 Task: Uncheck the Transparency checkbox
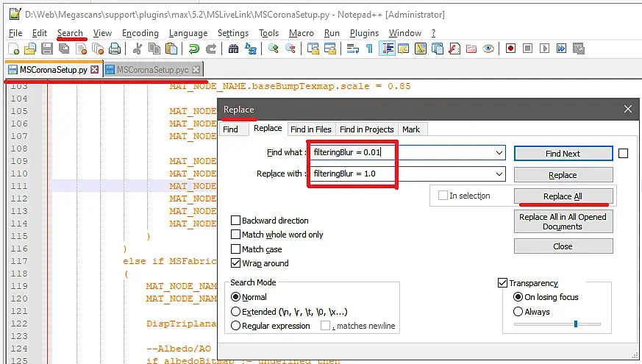(x=502, y=283)
